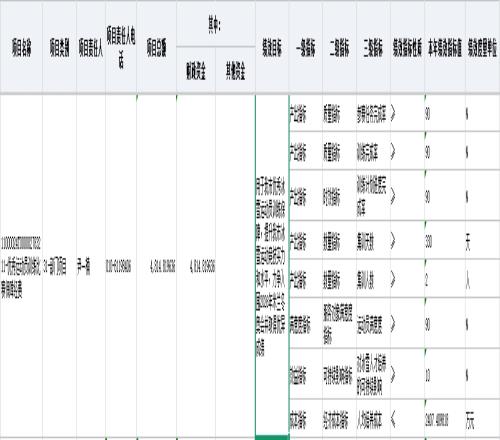Select the 项目名称 header cell
Screen dimensions: 500x440
(x=21, y=47)
